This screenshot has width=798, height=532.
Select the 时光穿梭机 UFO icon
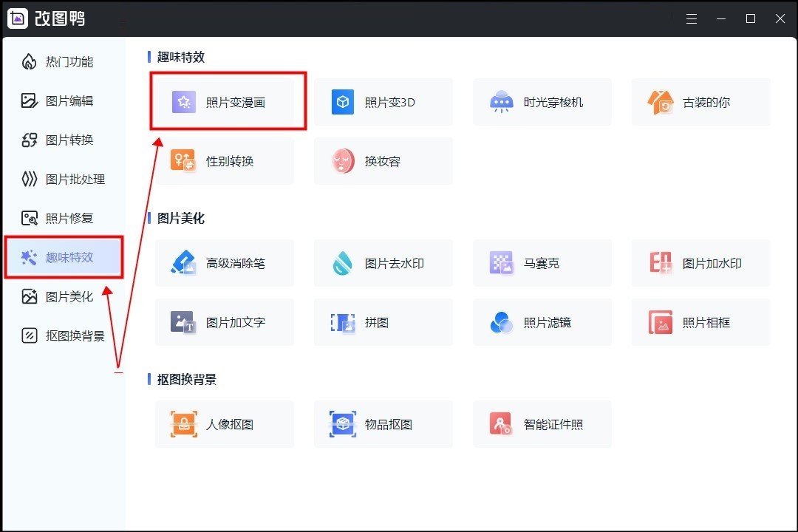point(502,102)
